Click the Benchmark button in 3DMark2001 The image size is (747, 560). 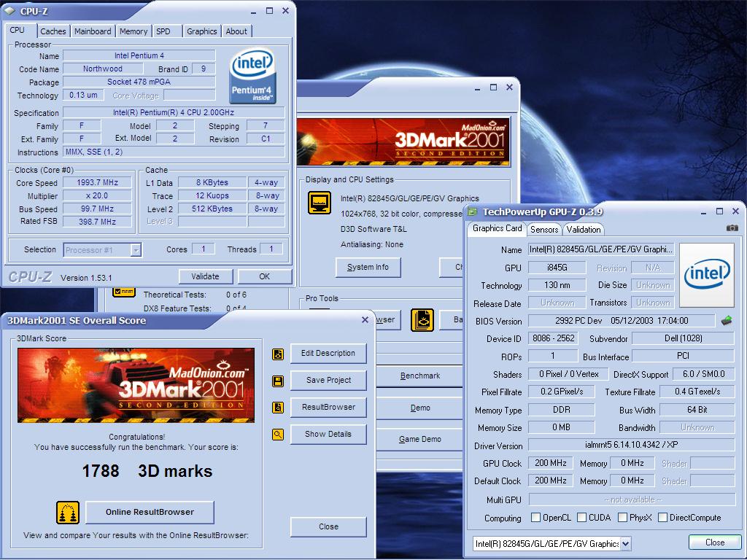pos(419,376)
